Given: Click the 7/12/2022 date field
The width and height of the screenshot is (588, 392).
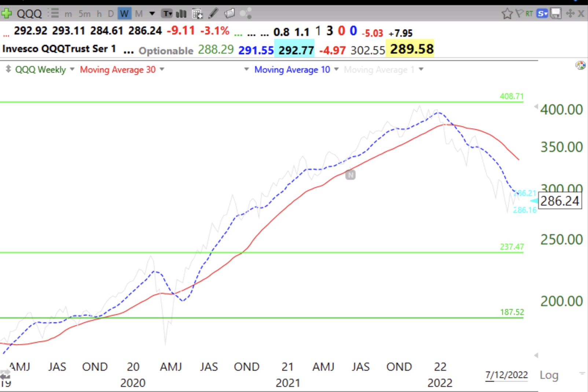Looking at the screenshot, I should (x=506, y=375).
